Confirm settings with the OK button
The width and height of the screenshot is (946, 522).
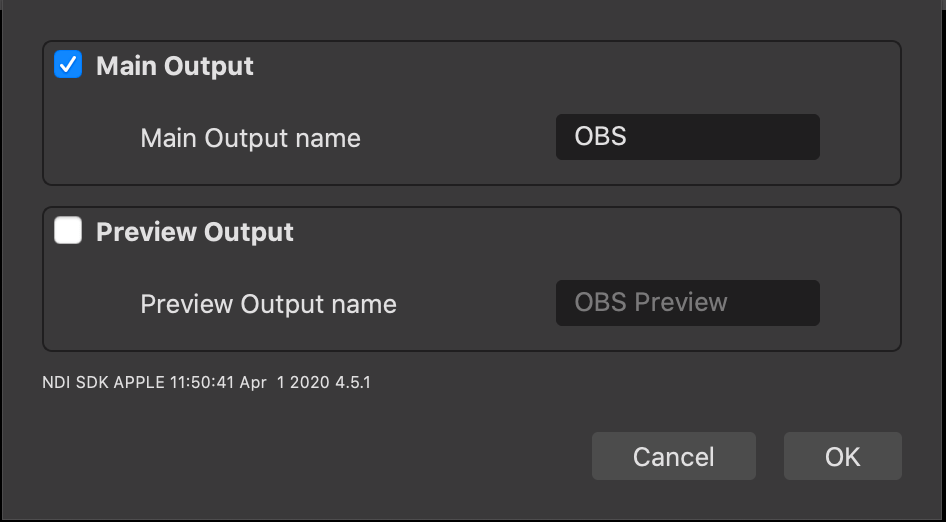(843, 456)
